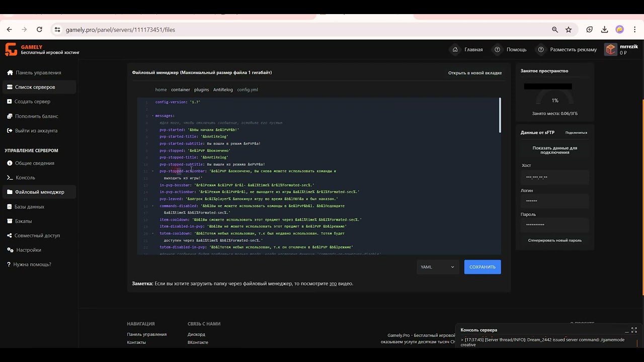Open the Контакты footer link

coord(136,342)
